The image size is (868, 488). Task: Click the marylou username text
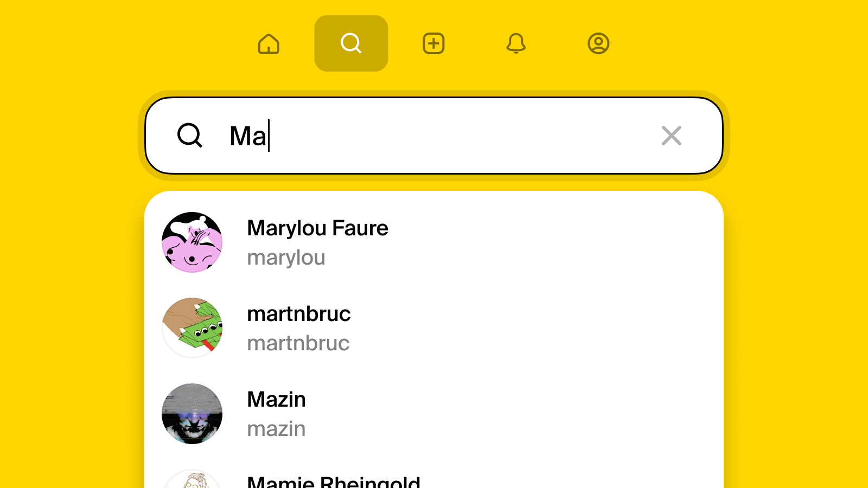pyautogui.click(x=286, y=258)
